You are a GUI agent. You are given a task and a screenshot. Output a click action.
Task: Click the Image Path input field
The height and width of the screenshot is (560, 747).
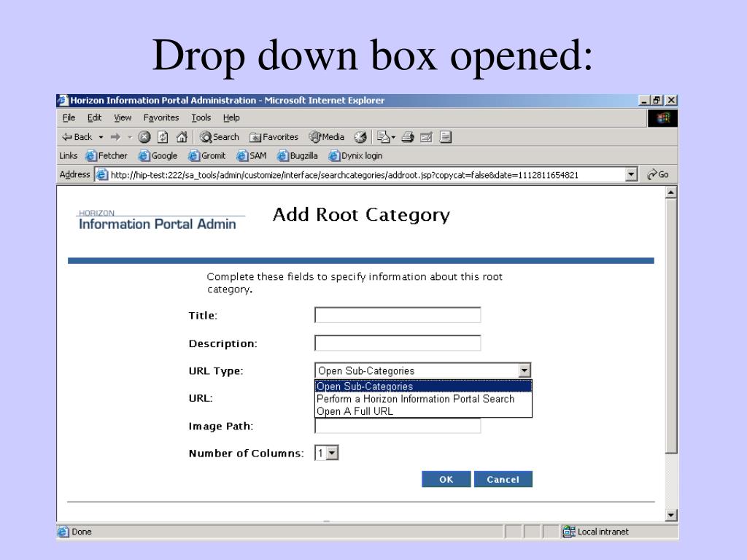click(398, 426)
